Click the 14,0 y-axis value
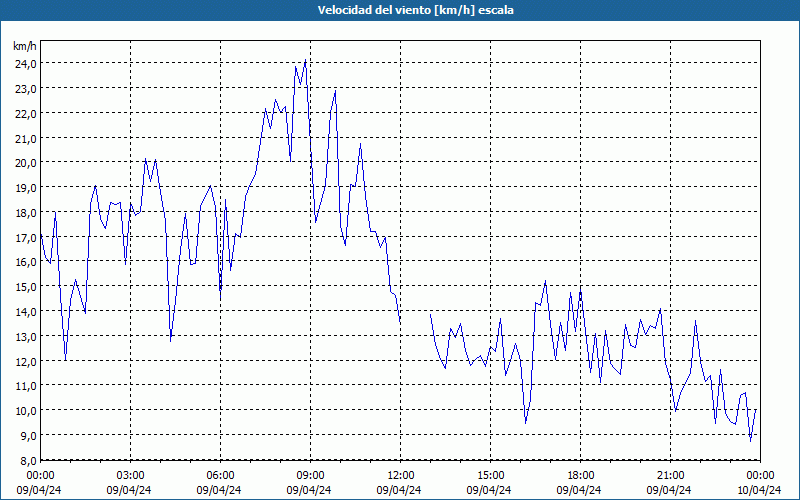The image size is (800, 500). click(x=26, y=311)
